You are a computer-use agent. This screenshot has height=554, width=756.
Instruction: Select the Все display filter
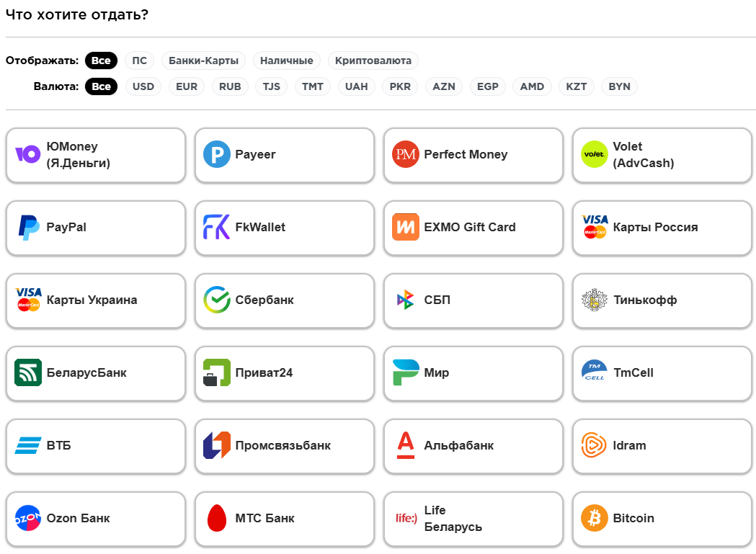click(101, 61)
